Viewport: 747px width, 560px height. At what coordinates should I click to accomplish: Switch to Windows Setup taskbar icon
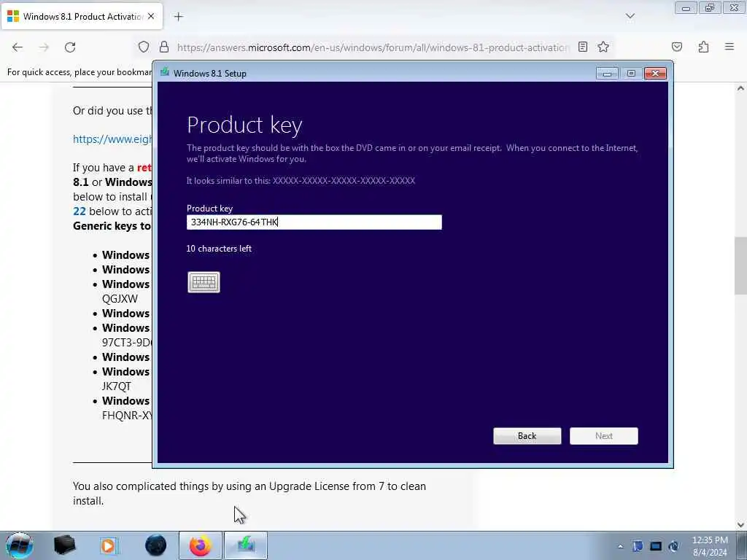(x=246, y=545)
